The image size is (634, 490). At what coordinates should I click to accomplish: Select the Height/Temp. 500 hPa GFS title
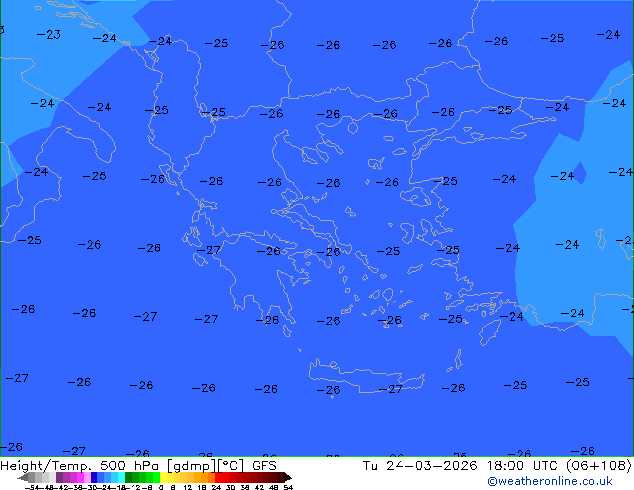tap(138, 465)
